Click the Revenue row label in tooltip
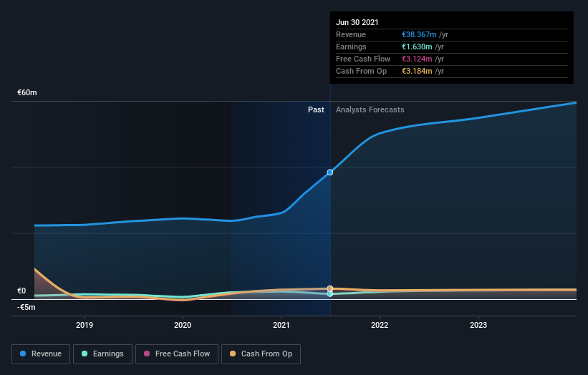 pos(351,34)
